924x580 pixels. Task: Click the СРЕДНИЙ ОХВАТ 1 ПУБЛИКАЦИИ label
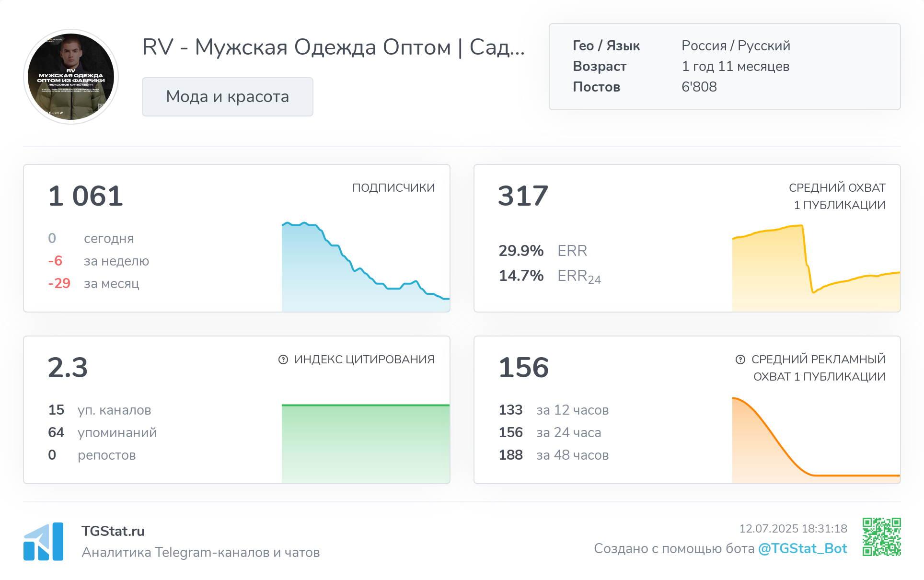click(837, 197)
